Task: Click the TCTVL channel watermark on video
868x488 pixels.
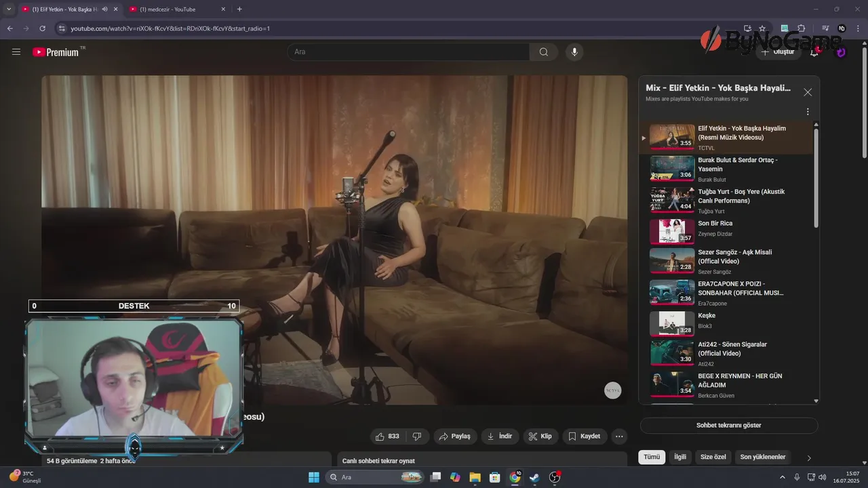Action: 613,390
